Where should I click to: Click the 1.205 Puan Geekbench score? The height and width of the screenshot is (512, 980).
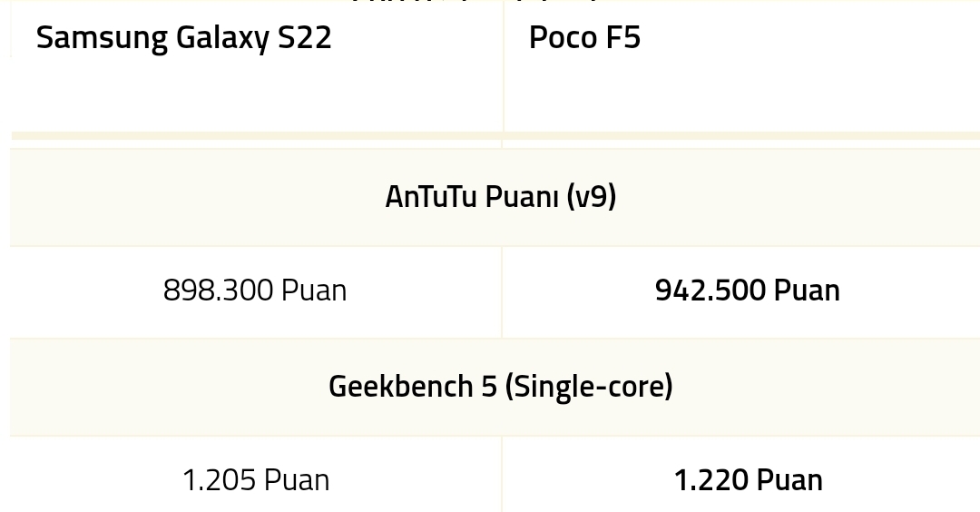[x=256, y=480]
